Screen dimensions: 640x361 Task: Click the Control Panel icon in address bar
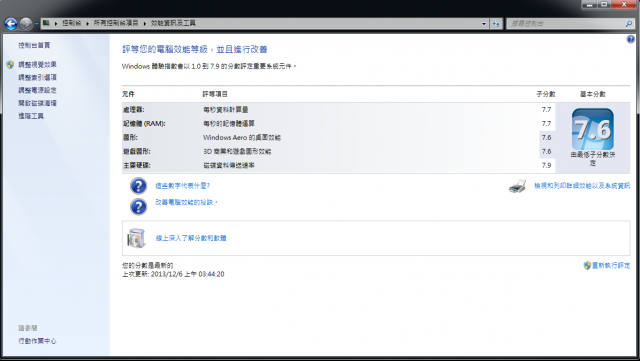[x=46, y=23]
